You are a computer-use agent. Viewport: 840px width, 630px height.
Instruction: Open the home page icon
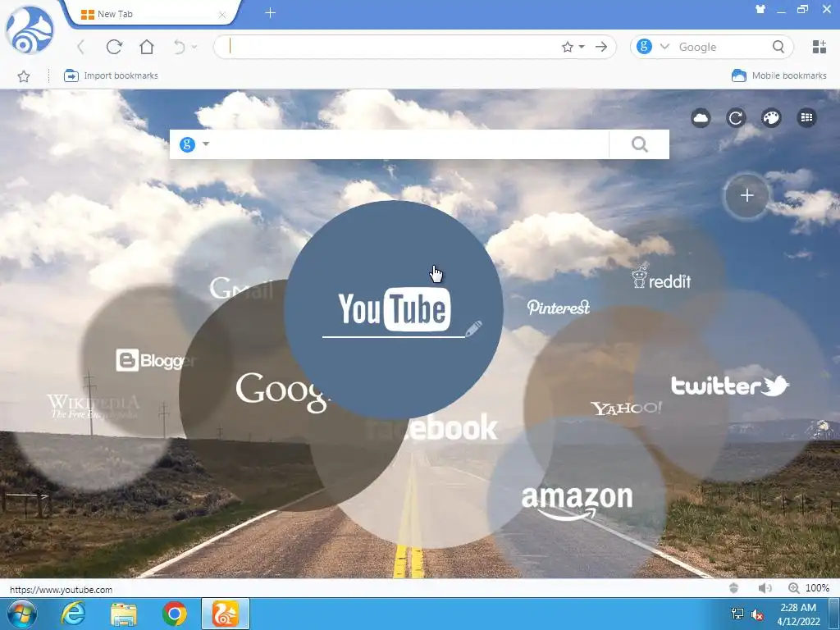pos(147,47)
